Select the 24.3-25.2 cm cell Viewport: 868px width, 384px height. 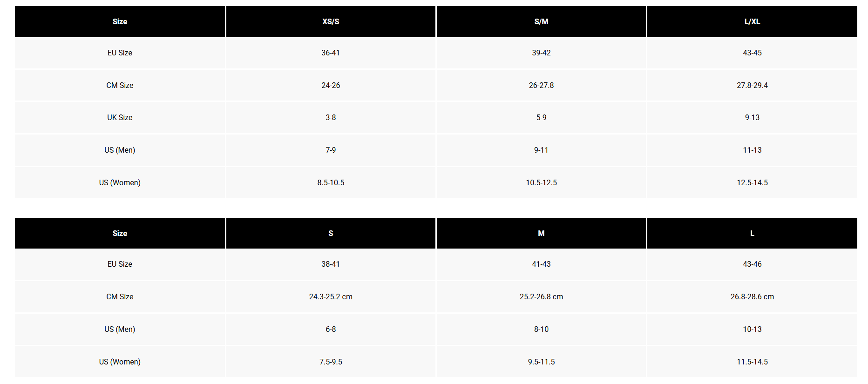pyautogui.click(x=331, y=296)
